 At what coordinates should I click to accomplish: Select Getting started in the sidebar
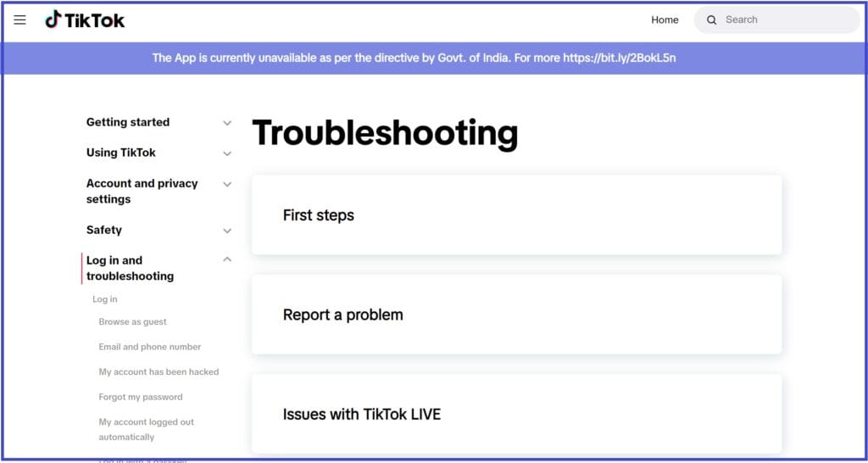tap(128, 122)
